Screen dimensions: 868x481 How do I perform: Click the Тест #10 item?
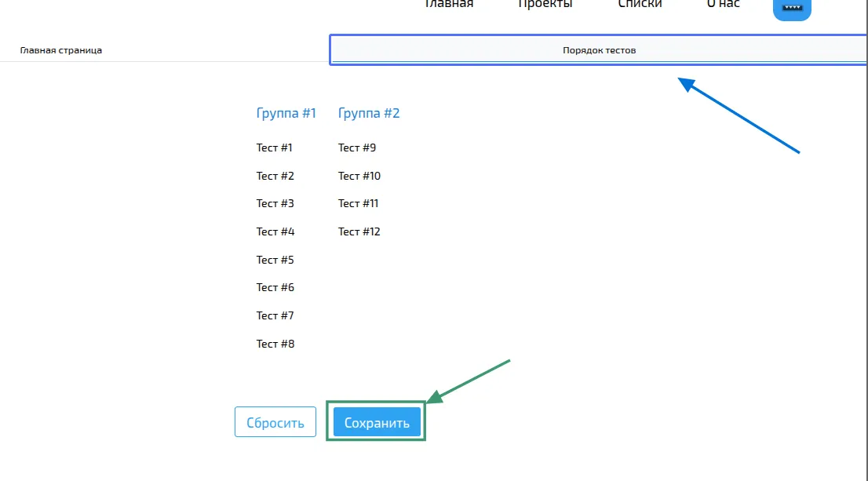coord(359,176)
